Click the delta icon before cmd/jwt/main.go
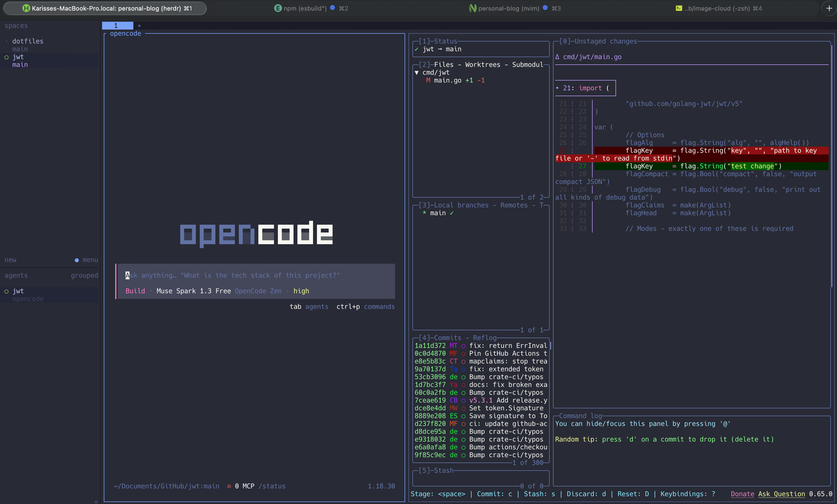Screen dimensions: 837x504 (x=557, y=57)
